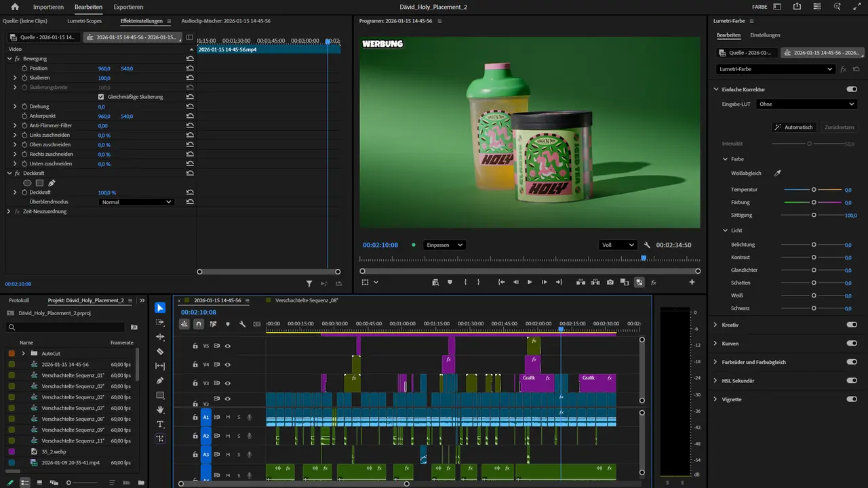
Task: Uncheck Gleichmäßige Skalierung checkbox
Action: (101, 96)
